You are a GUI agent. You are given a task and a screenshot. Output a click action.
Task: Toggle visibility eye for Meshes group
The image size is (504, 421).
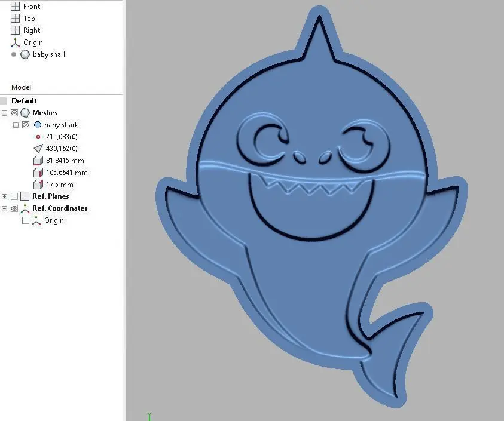click(14, 113)
